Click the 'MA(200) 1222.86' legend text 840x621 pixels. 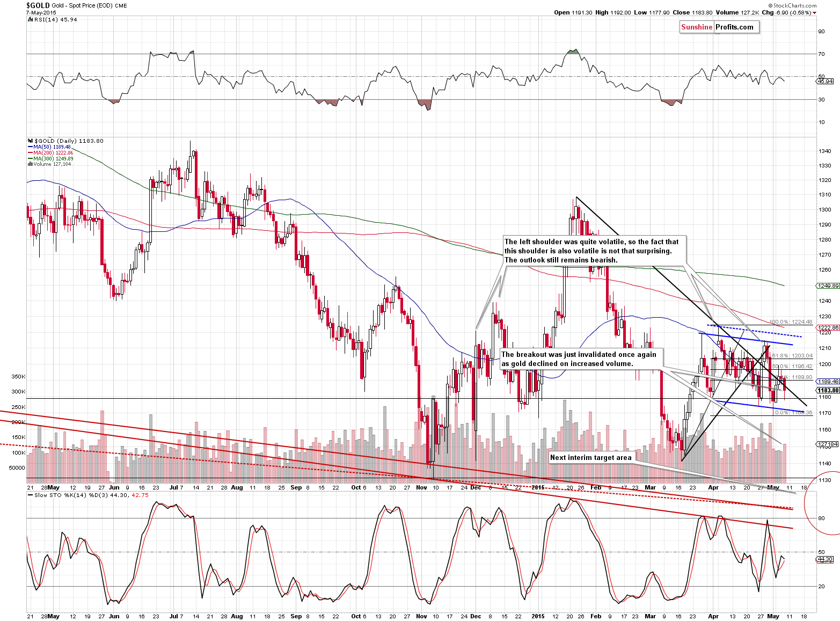[x=53, y=153]
